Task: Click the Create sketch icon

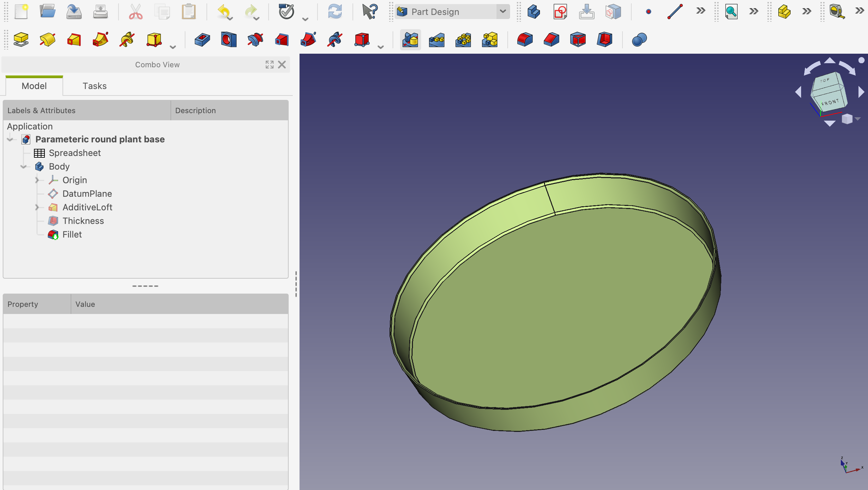Action: [560, 12]
